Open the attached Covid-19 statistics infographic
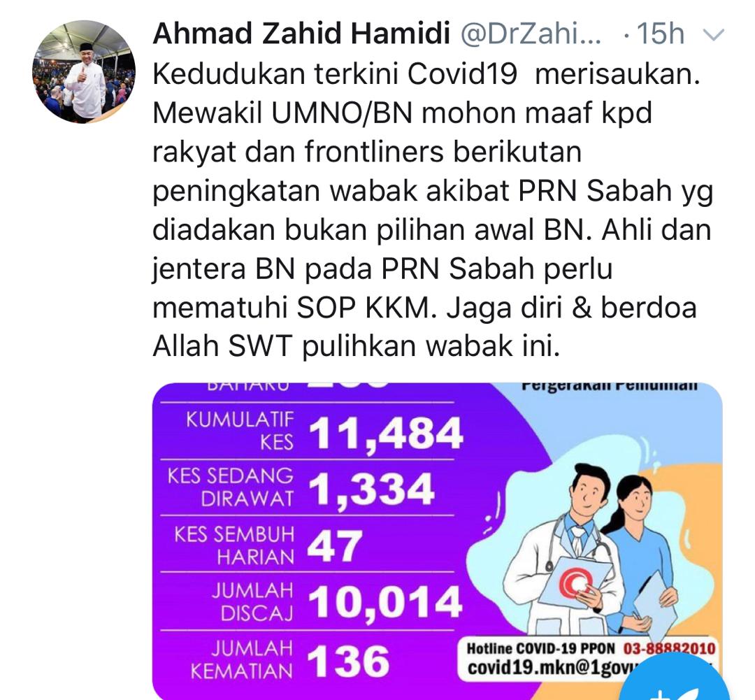 click(437, 541)
